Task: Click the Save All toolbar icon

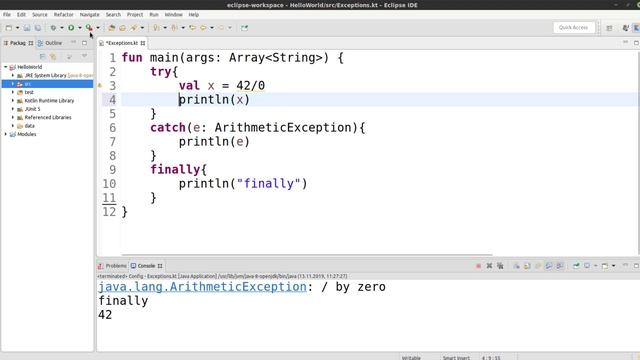Action: point(38,28)
